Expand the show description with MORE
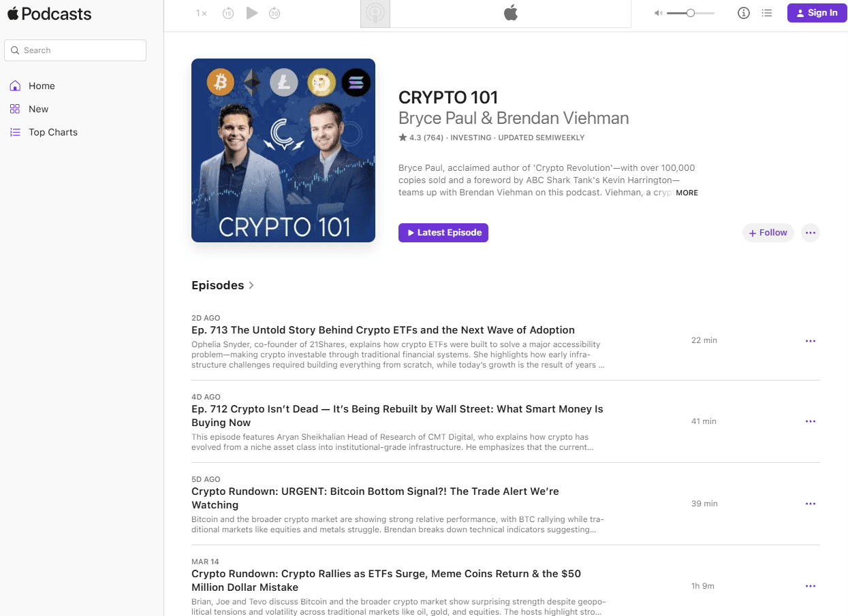The width and height of the screenshot is (848, 616). (x=687, y=193)
